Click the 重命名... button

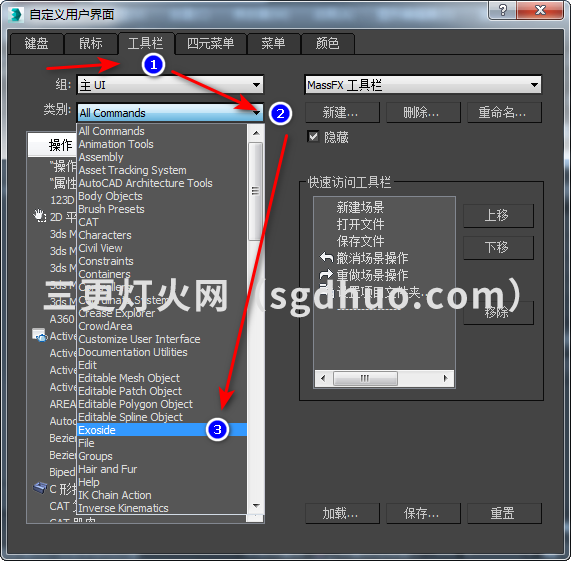pos(504,112)
